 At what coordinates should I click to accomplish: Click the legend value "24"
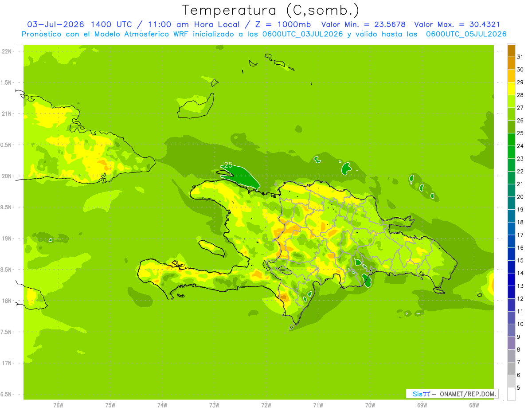[520, 146]
